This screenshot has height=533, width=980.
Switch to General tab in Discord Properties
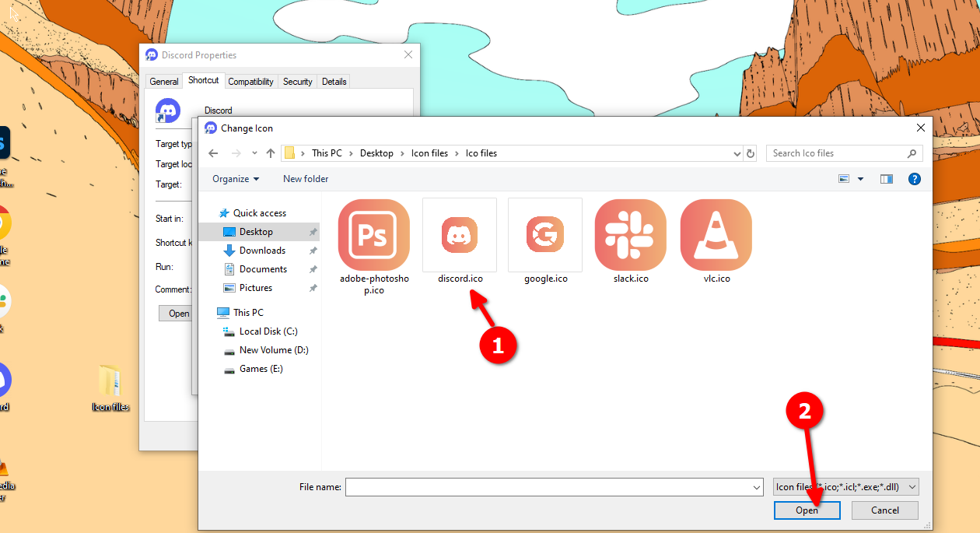[x=164, y=82]
